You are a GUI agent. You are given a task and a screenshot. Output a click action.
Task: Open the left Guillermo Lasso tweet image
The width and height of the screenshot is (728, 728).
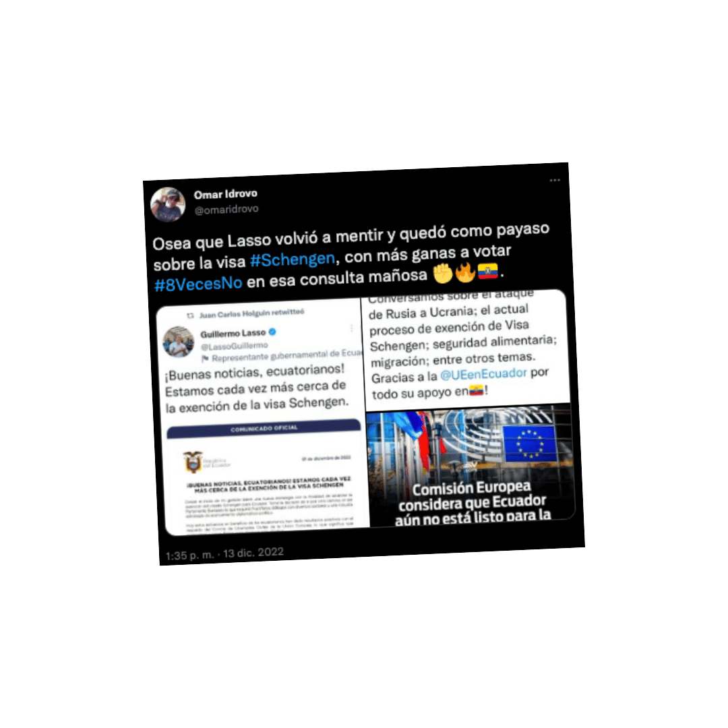coord(264,417)
